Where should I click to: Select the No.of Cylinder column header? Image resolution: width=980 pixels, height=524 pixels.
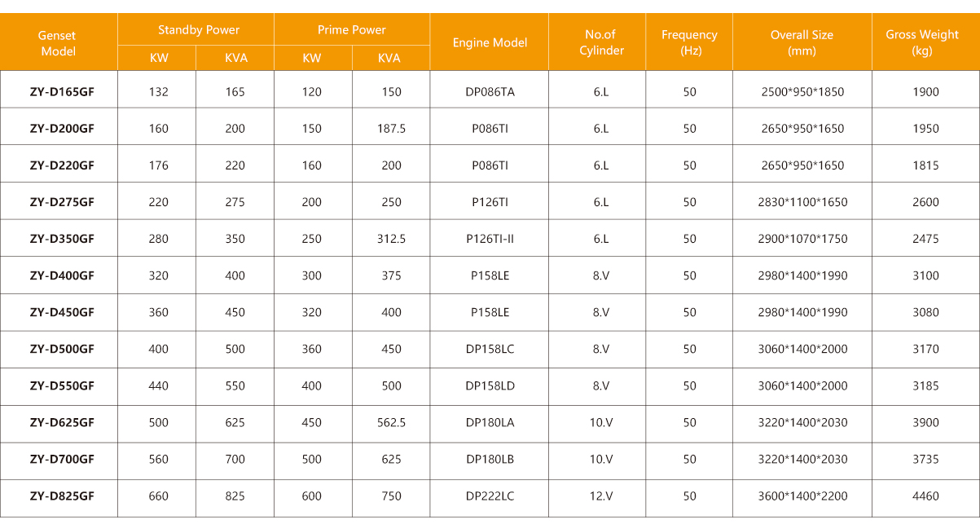coord(600,42)
